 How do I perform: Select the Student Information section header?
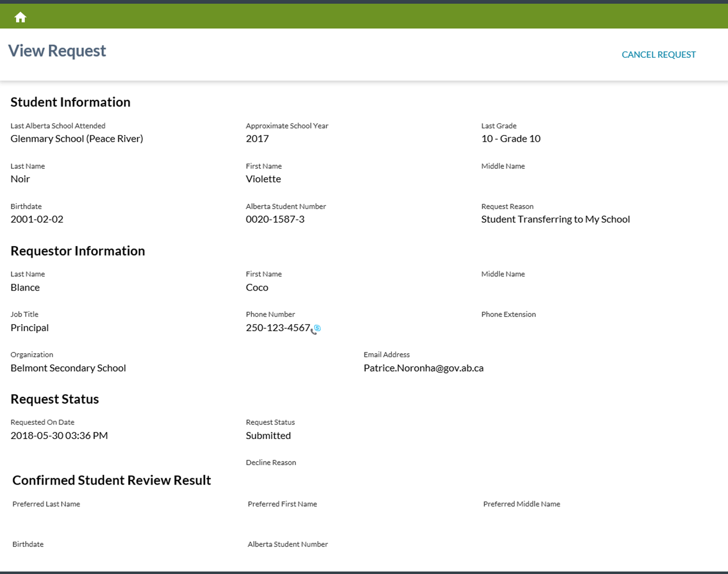(70, 102)
